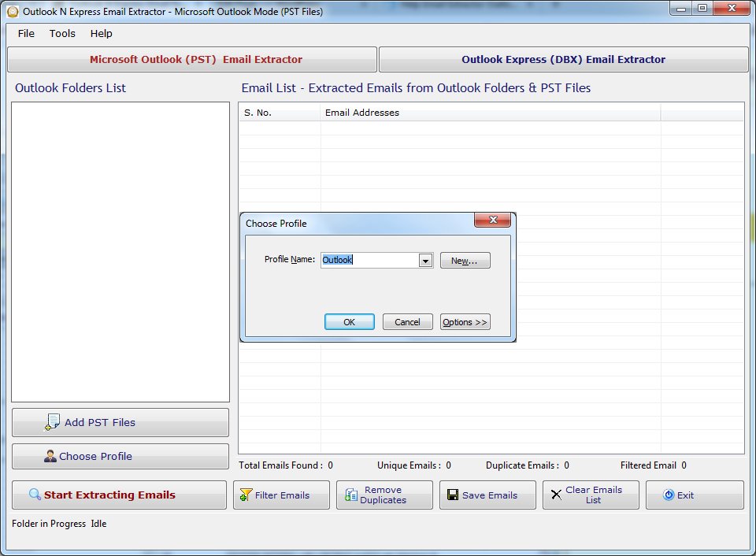Screen dimensions: 756x556
Task: Open the Tools menu
Action: tap(62, 33)
